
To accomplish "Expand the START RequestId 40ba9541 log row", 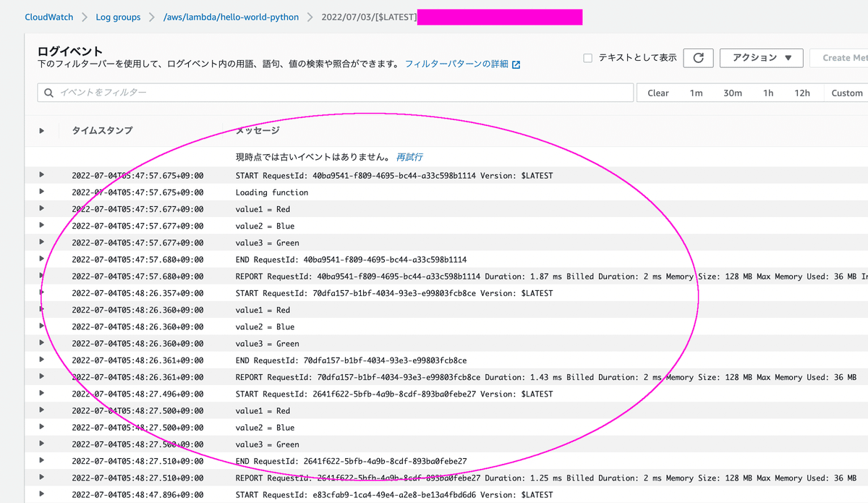I will click(x=42, y=175).
